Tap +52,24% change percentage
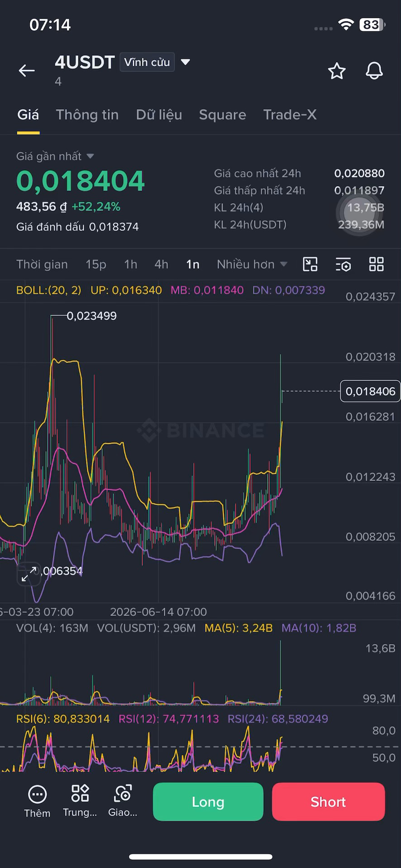The image size is (401, 868). [96, 207]
